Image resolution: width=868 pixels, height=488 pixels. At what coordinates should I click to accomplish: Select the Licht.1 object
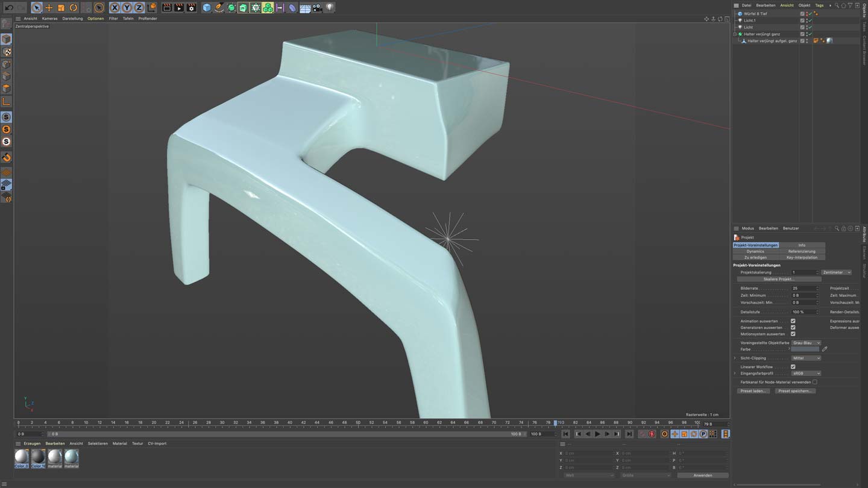tap(749, 20)
